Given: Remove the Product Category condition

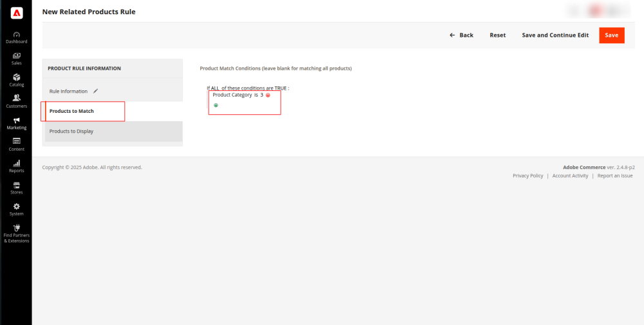Looking at the screenshot, I should point(268,95).
